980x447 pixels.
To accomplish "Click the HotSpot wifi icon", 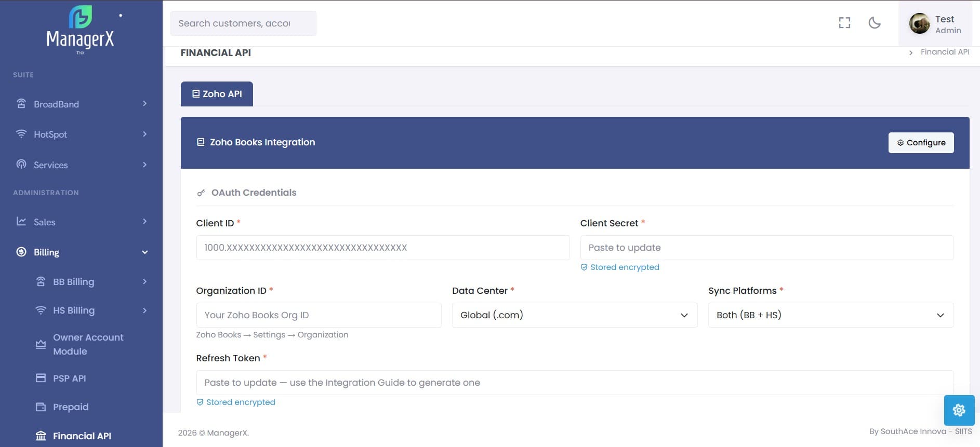I will (x=21, y=134).
